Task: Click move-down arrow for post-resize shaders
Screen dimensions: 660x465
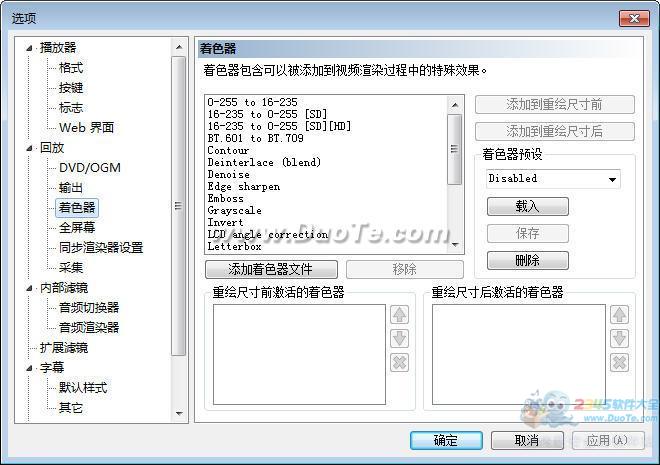Action: pos(619,339)
